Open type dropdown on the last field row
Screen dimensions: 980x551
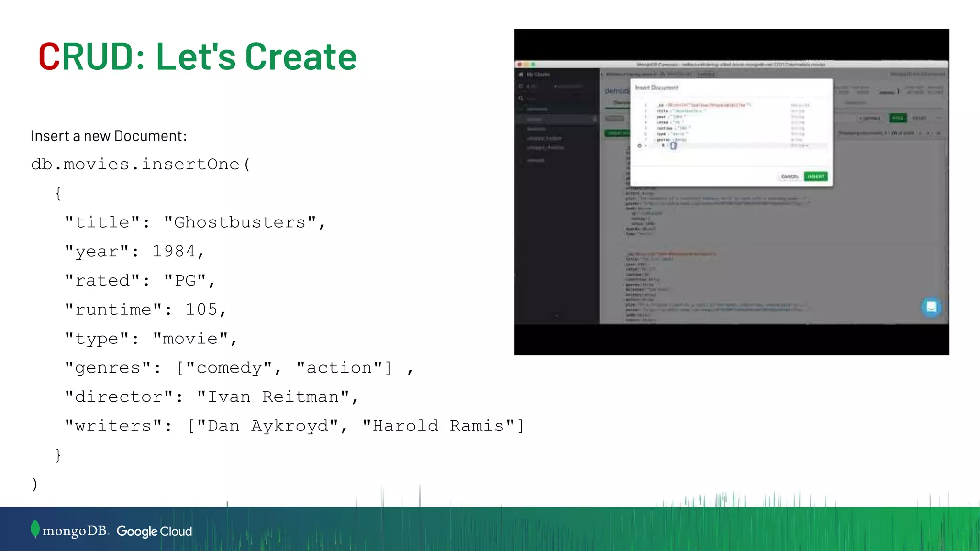click(800, 146)
